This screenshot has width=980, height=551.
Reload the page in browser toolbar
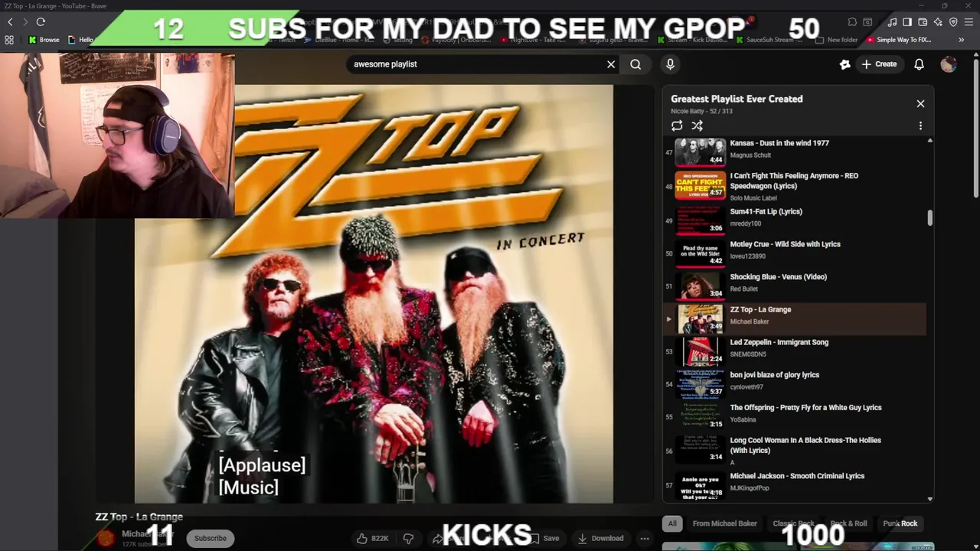41,22
